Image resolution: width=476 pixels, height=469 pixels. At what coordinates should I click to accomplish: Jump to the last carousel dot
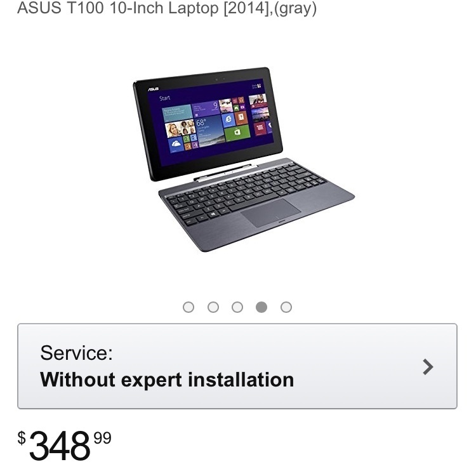(286, 307)
